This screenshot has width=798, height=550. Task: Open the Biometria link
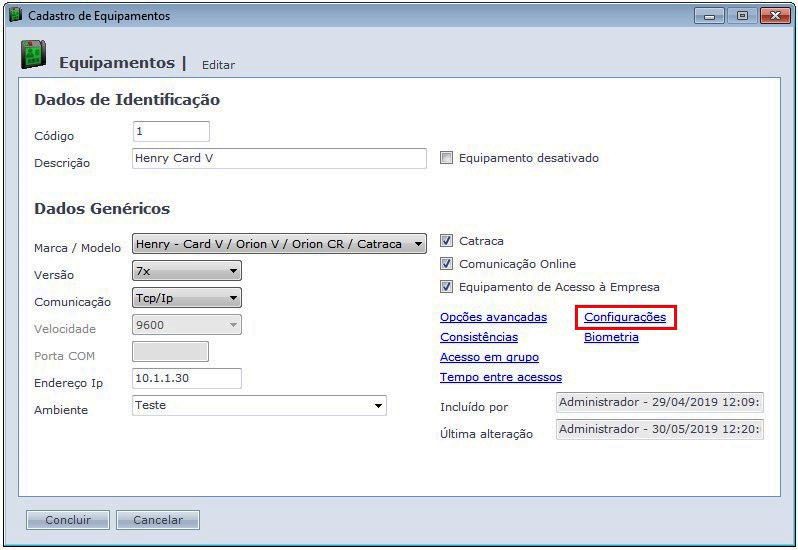(611, 337)
